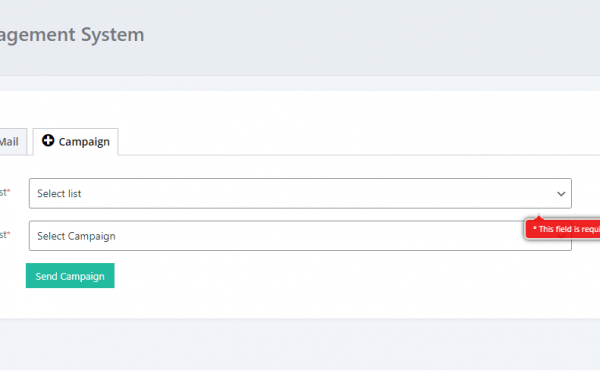The width and height of the screenshot is (600, 370).
Task: Click the plus icon on Campaign tab
Action: click(x=48, y=140)
